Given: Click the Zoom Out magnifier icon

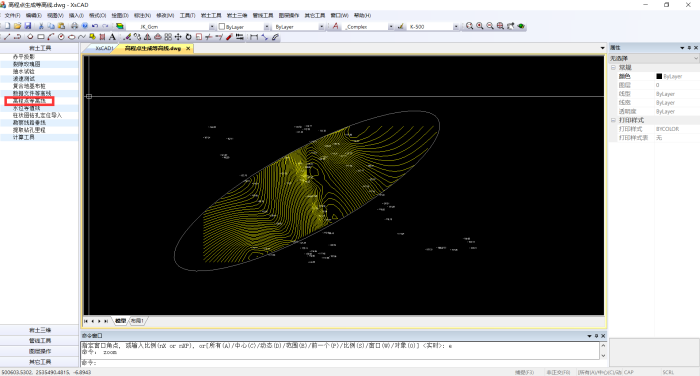Looking at the screenshot, I should click(x=490, y=26).
